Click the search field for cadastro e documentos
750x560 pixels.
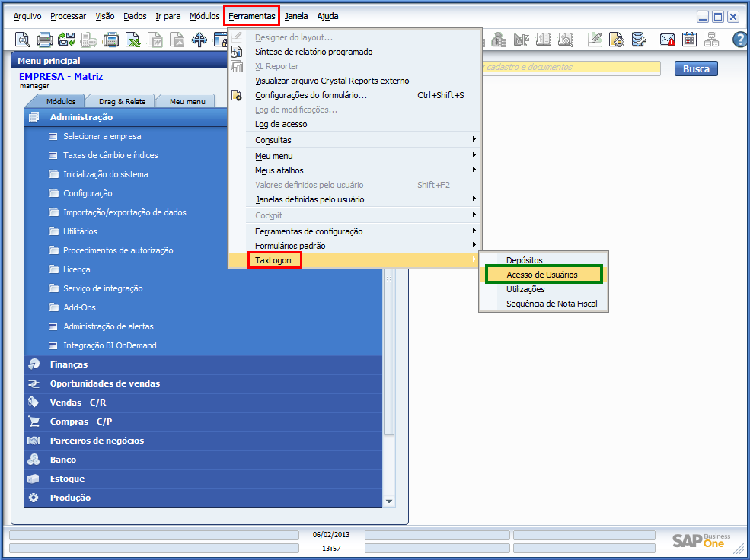(x=570, y=68)
